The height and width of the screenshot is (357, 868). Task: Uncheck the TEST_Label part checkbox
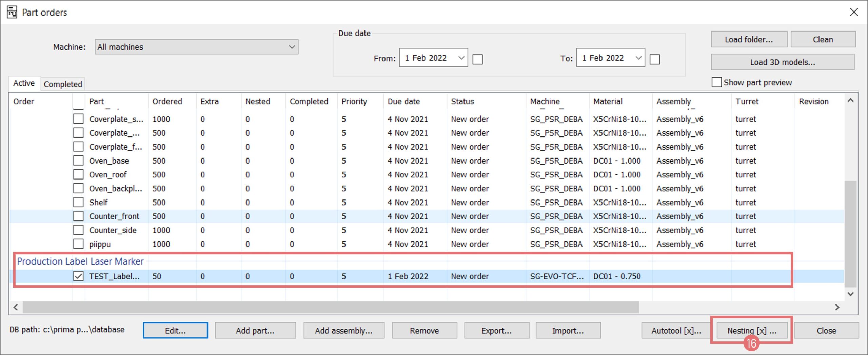[78, 276]
